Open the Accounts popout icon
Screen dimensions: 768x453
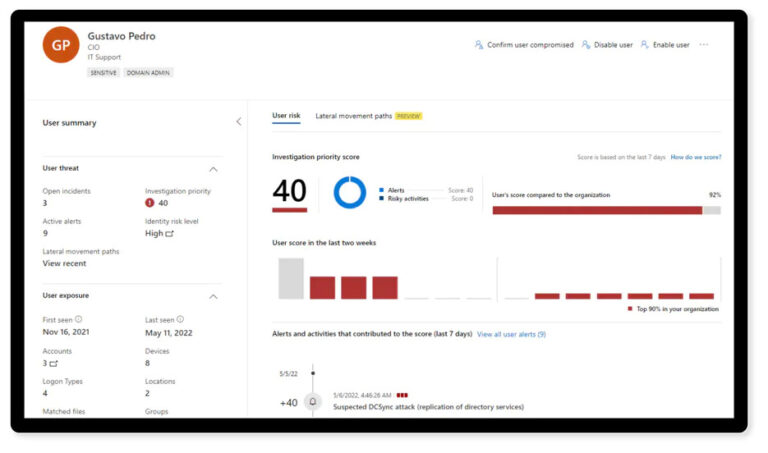coord(54,363)
